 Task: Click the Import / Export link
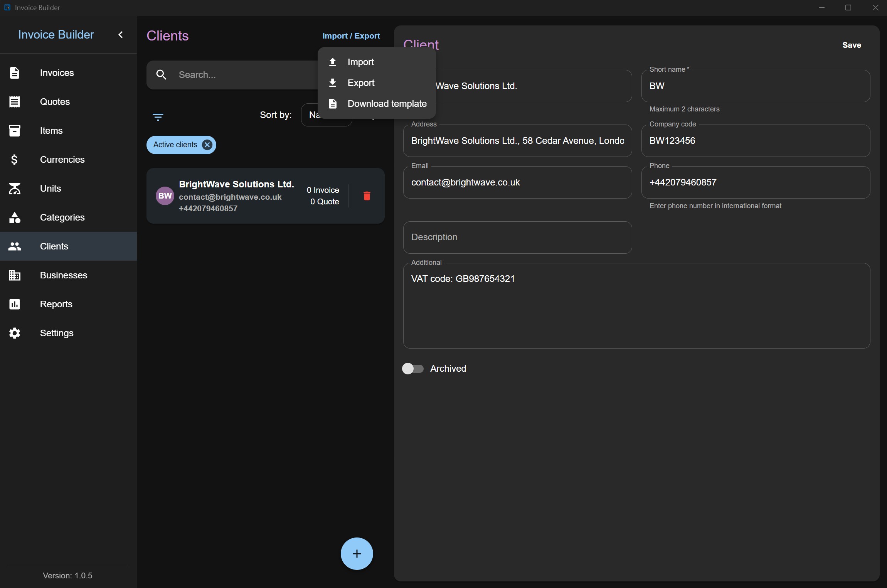351,36
